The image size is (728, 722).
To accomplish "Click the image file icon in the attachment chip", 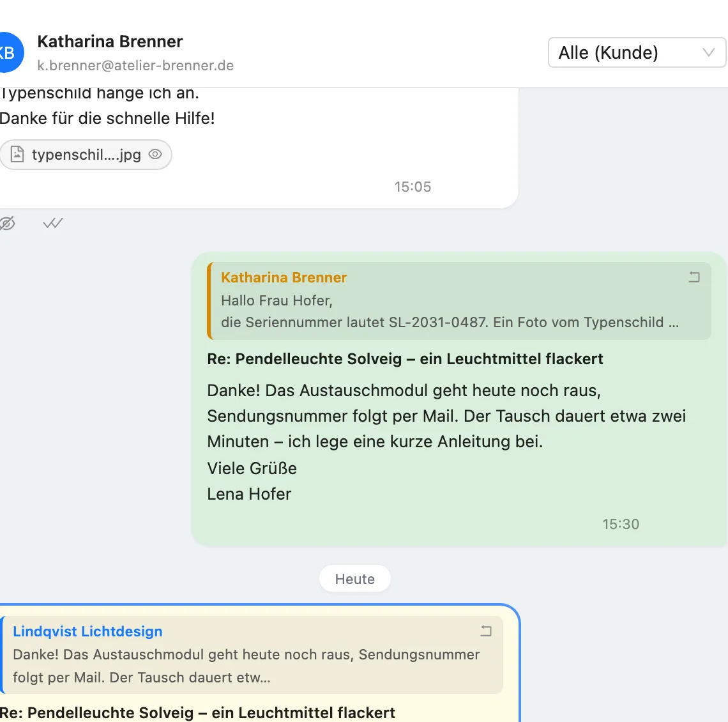I will click(x=17, y=154).
